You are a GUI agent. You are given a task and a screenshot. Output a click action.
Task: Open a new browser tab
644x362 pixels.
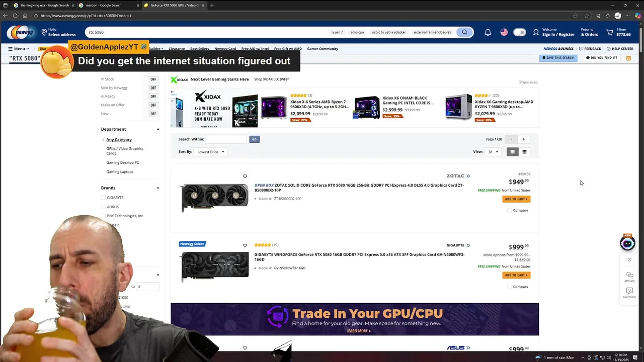coord(212,5)
